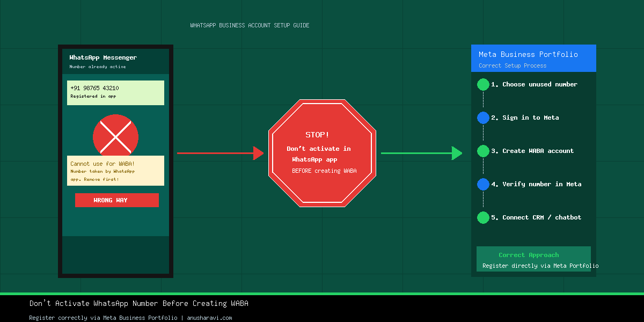Click the green bar above footer caption
The height and width of the screenshot is (322, 644).
322,294
